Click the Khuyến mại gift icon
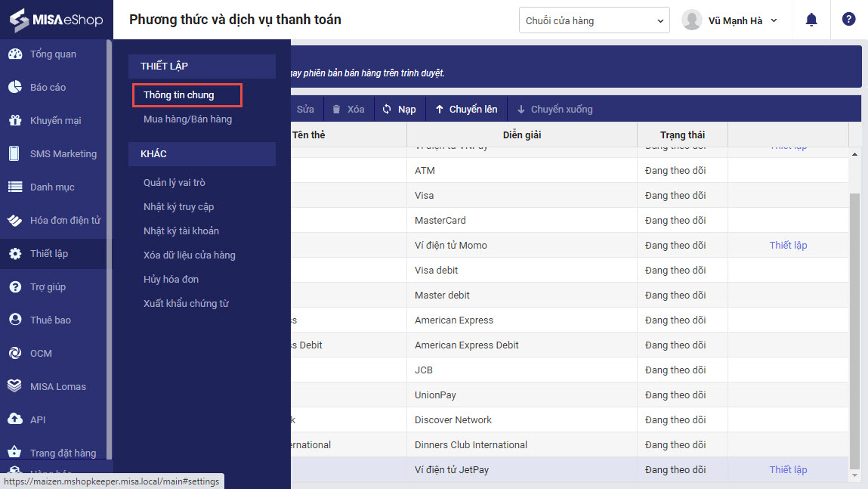This screenshot has height=489, width=868. click(14, 121)
